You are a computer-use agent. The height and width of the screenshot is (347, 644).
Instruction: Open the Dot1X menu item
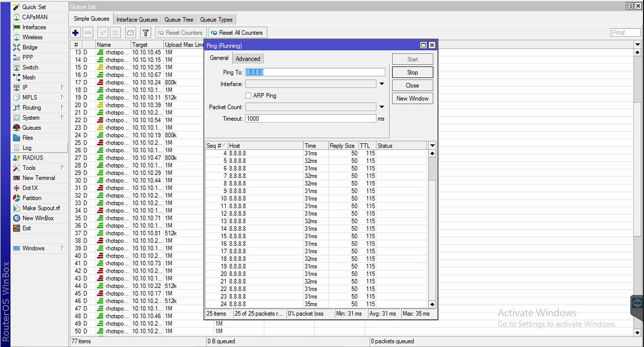pos(30,188)
